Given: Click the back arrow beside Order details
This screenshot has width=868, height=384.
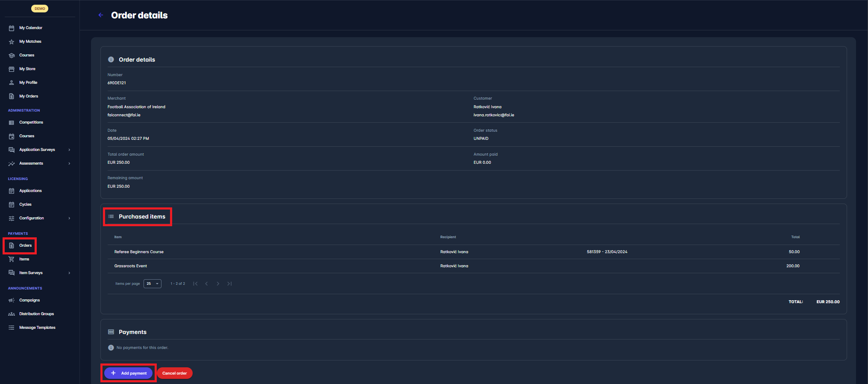Looking at the screenshot, I should point(101,15).
